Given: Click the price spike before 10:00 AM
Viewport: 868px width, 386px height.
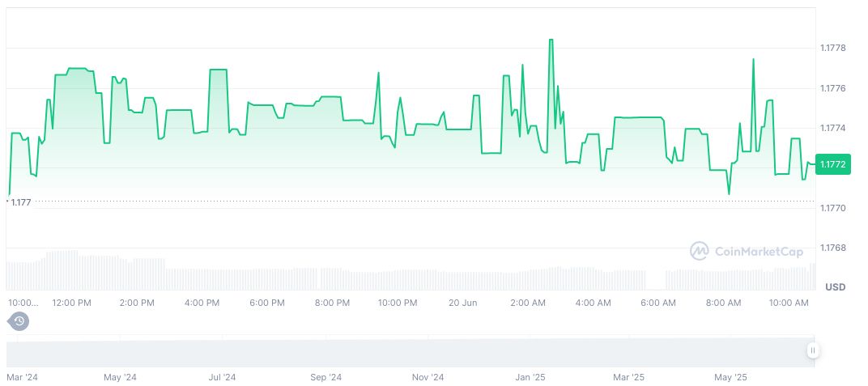Looking at the screenshot, I should pos(753,60).
